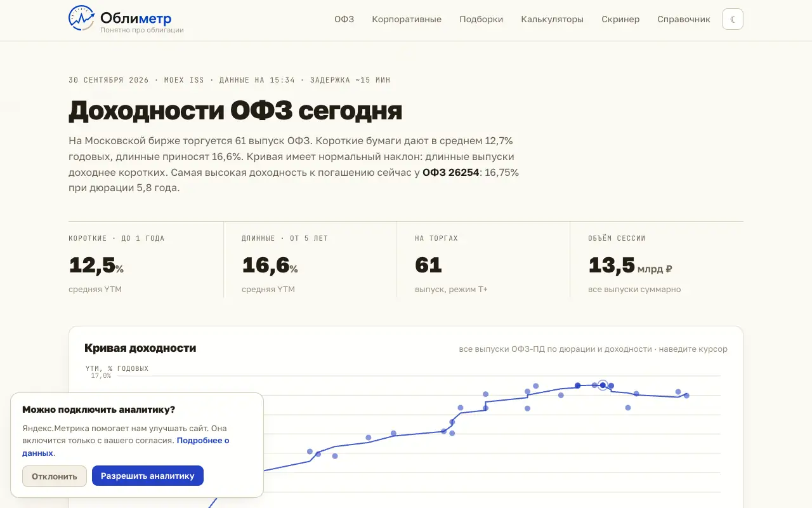Click the chart hint about наведите курсор

[x=593, y=349]
